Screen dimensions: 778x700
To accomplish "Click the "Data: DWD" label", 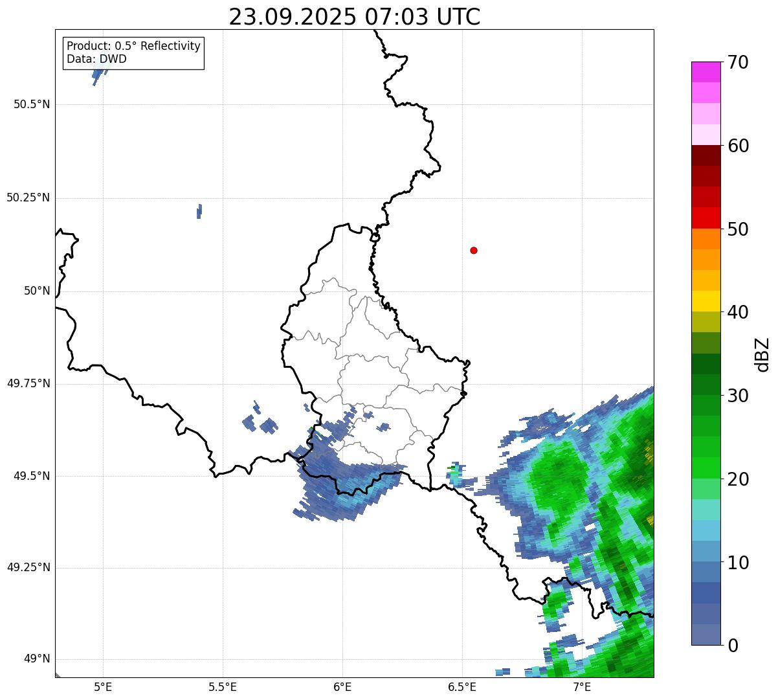I will point(96,59).
